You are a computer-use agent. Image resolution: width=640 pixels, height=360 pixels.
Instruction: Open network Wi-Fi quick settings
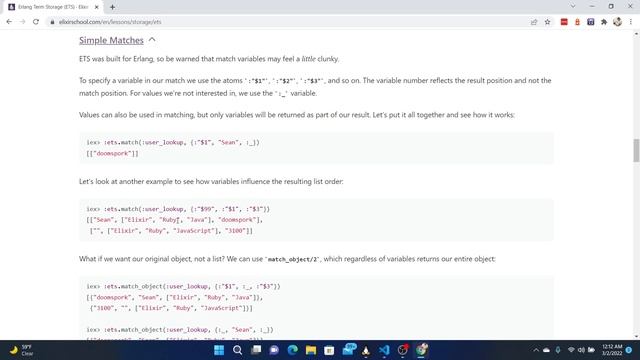point(571,350)
